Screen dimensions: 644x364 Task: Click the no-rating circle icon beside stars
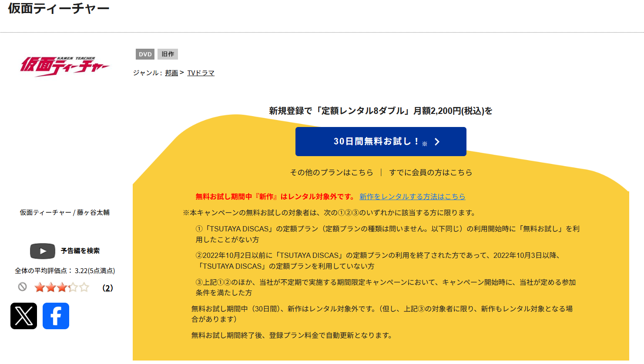tap(23, 287)
